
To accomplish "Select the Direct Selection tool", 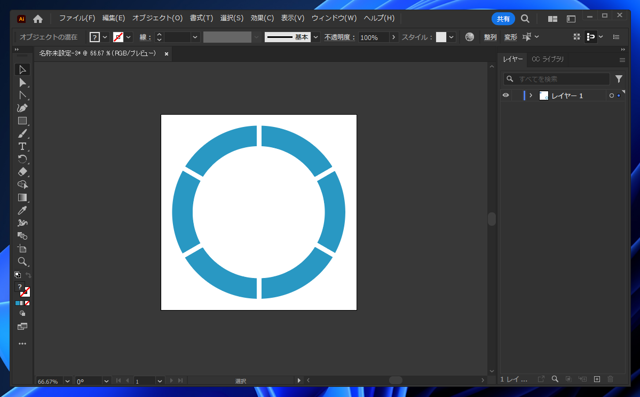I will [x=22, y=83].
